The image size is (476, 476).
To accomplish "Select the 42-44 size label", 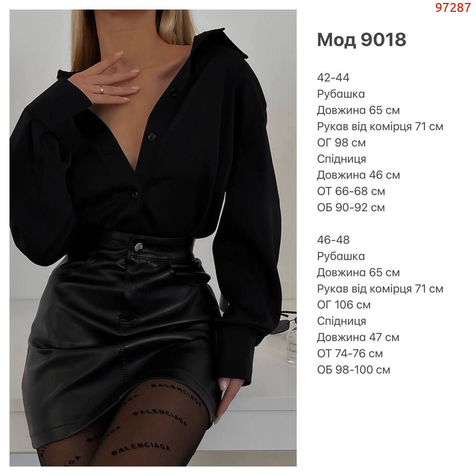I will (333, 78).
